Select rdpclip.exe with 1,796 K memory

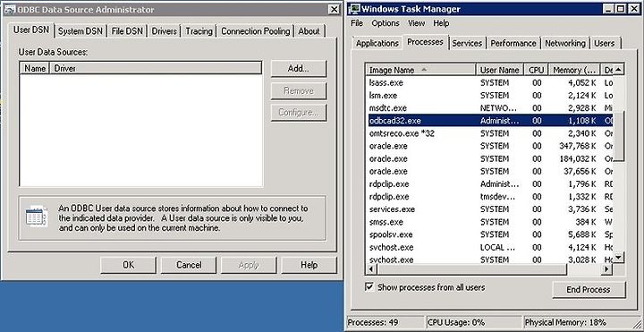point(489,184)
